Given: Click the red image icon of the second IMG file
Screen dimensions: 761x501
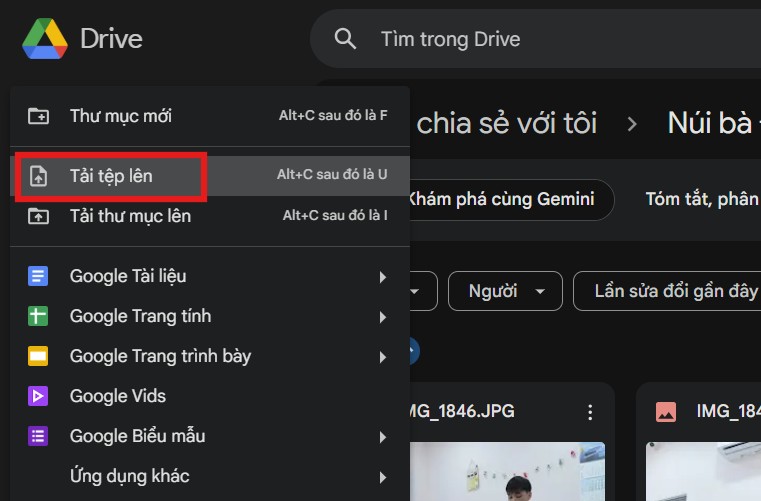Looking at the screenshot, I should point(666,412).
